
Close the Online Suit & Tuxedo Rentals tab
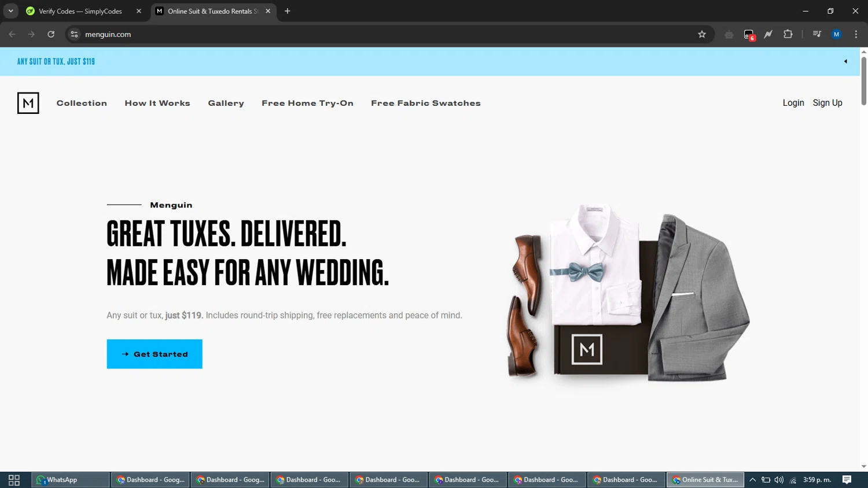pyautogui.click(x=268, y=11)
